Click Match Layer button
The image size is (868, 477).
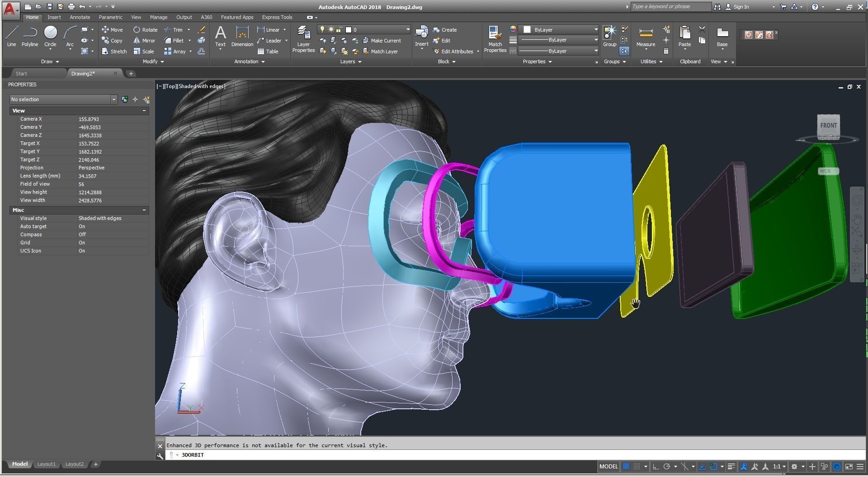[380, 51]
